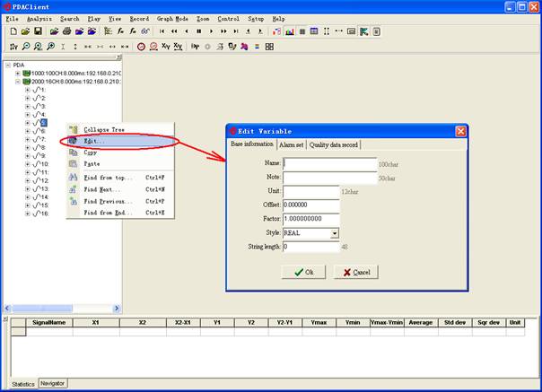Click the first XY graph toolbar icon

(166, 46)
